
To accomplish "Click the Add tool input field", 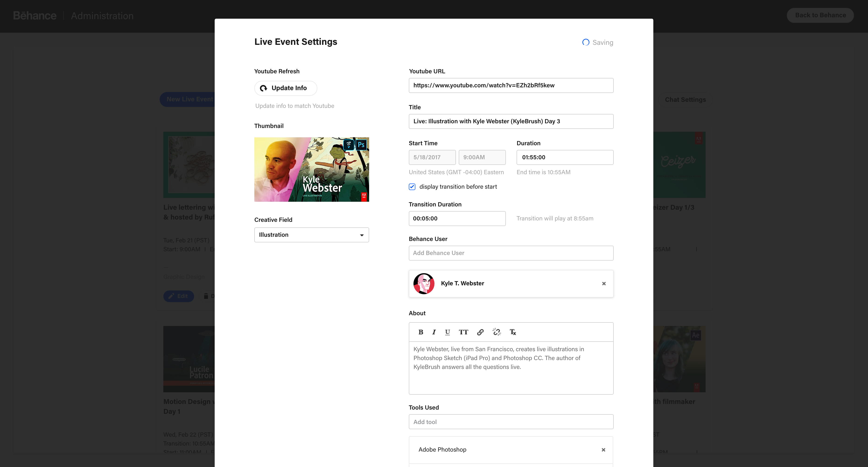I will tap(511, 422).
